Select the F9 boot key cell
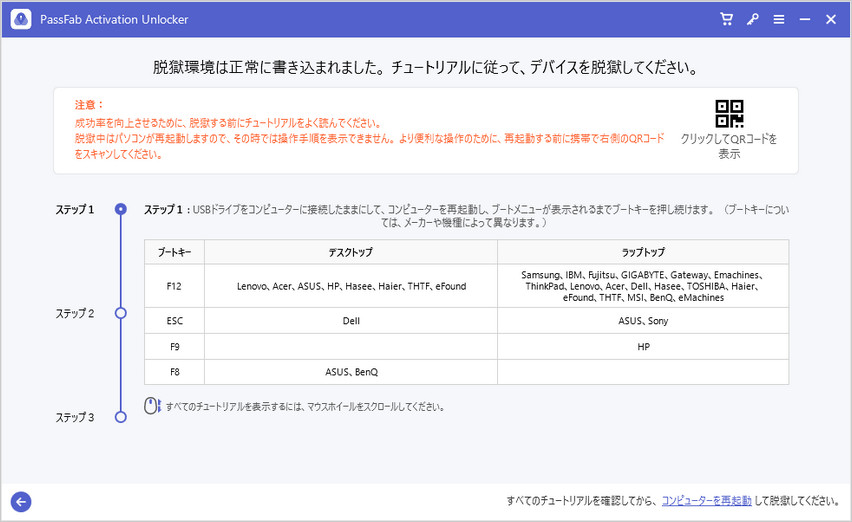This screenshot has width=852, height=522. (174, 347)
